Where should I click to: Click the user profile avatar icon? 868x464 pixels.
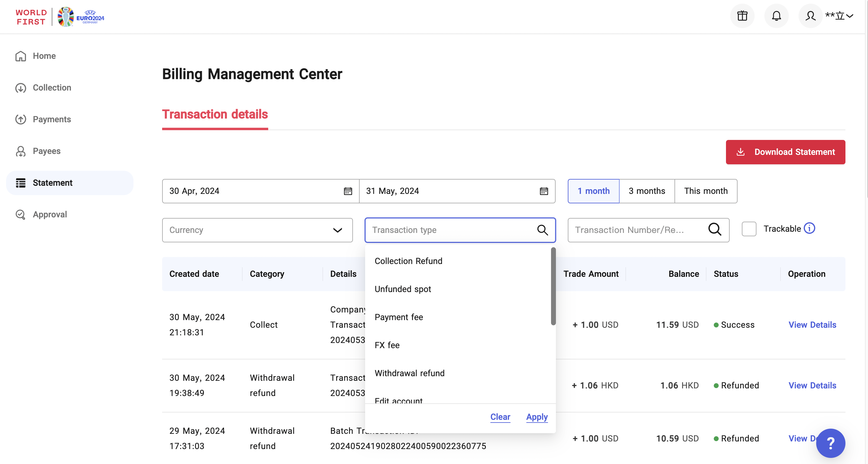click(x=810, y=16)
